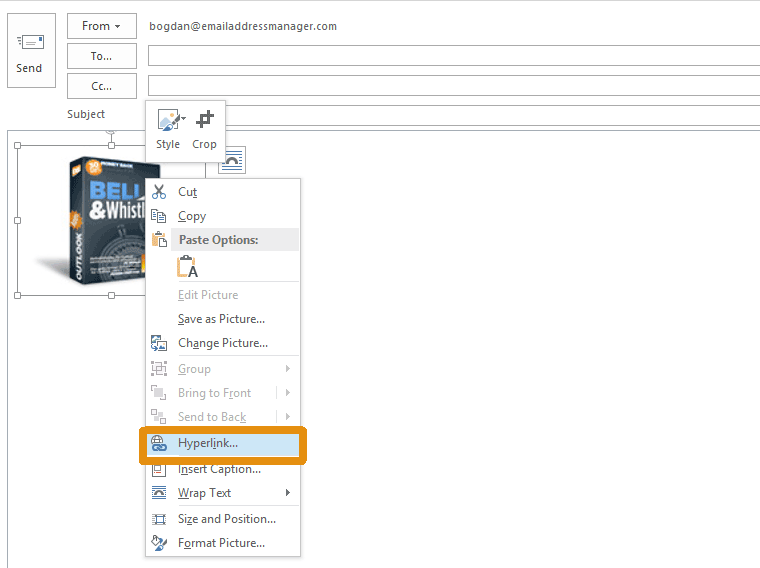Open the From account dropdown
The width and height of the screenshot is (760, 568).
(102, 26)
